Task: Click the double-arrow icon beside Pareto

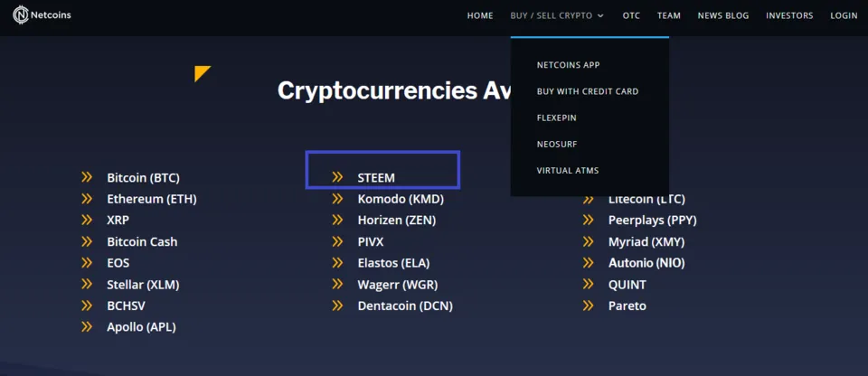Action: tap(588, 305)
